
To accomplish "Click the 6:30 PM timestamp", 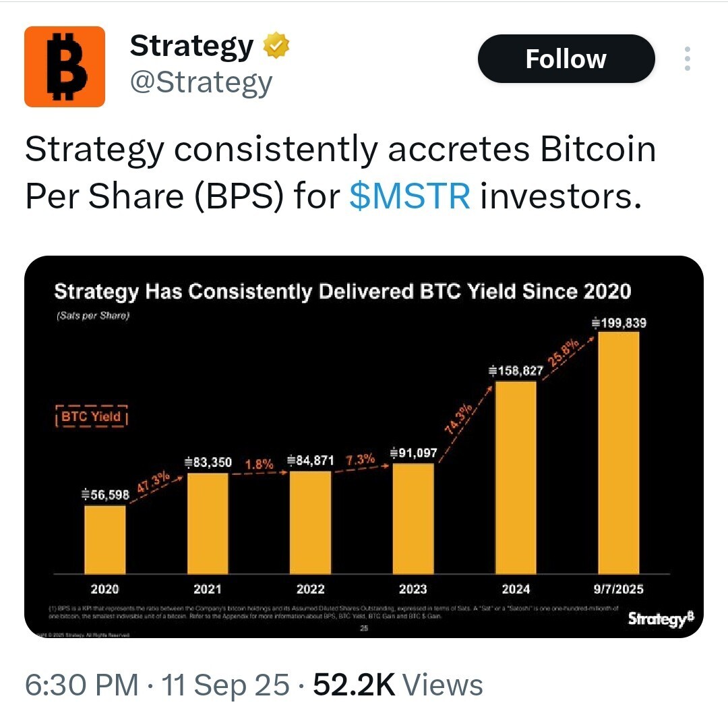I will click(x=82, y=685).
